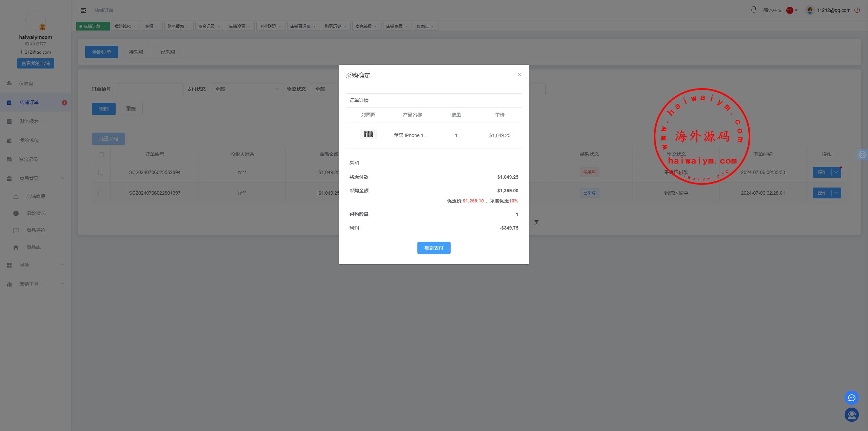This screenshot has height=431, width=868.
Task: Open 我的钱包 in the sidebar
Action: tap(29, 140)
